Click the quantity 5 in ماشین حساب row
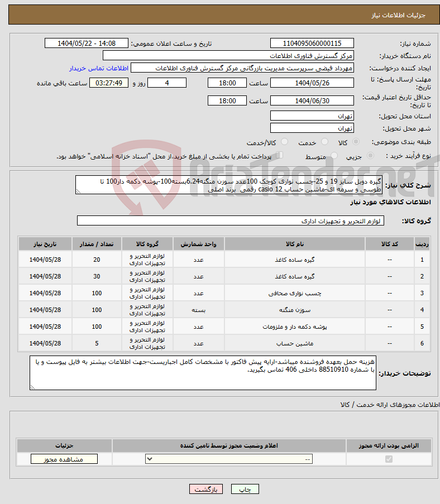 [97, 343]
